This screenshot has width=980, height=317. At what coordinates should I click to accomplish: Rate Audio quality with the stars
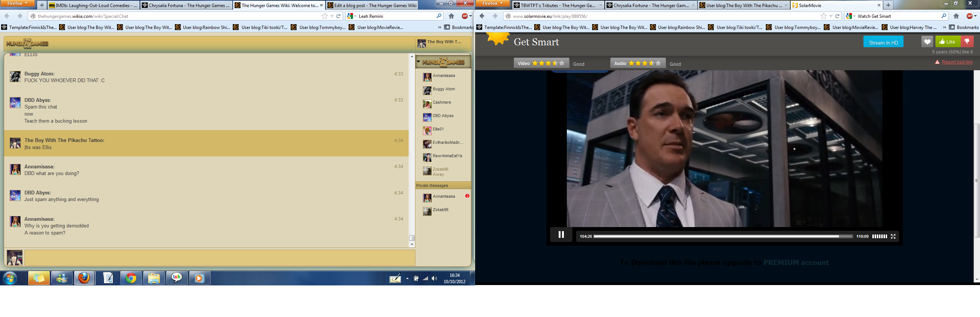click(x=645, y=63)
